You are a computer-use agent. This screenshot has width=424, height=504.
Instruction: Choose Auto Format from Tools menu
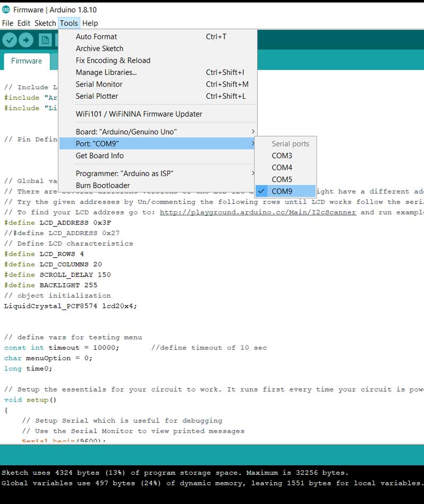tap(158, 37)
